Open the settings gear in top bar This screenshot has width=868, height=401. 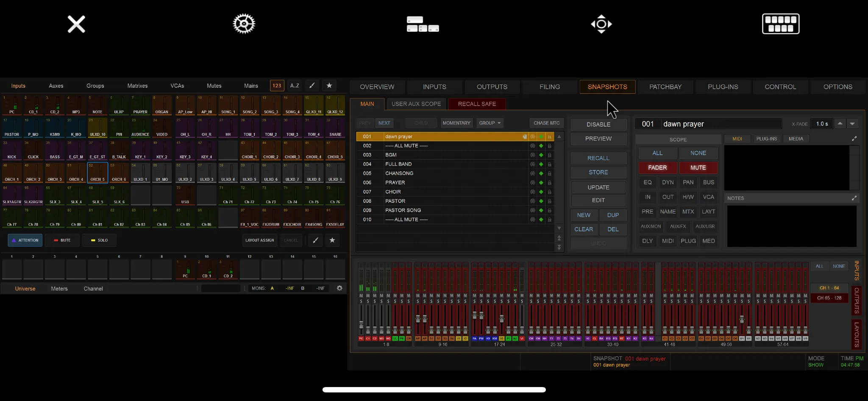point(244,24)
